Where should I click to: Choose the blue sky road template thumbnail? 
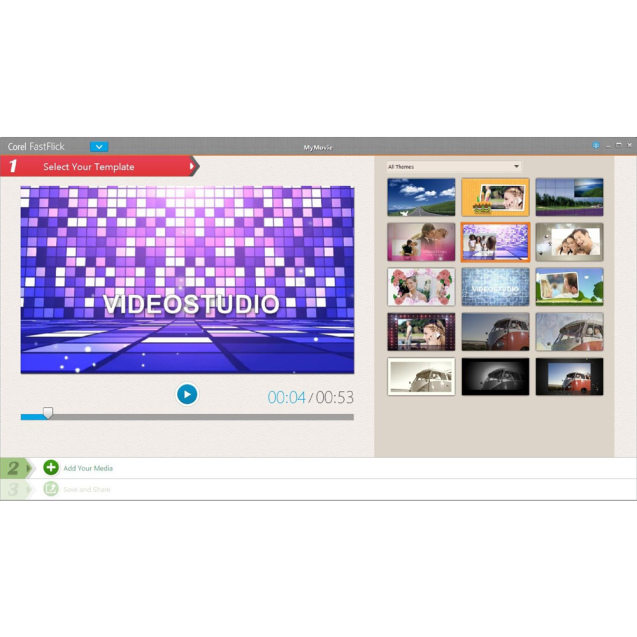421,197
